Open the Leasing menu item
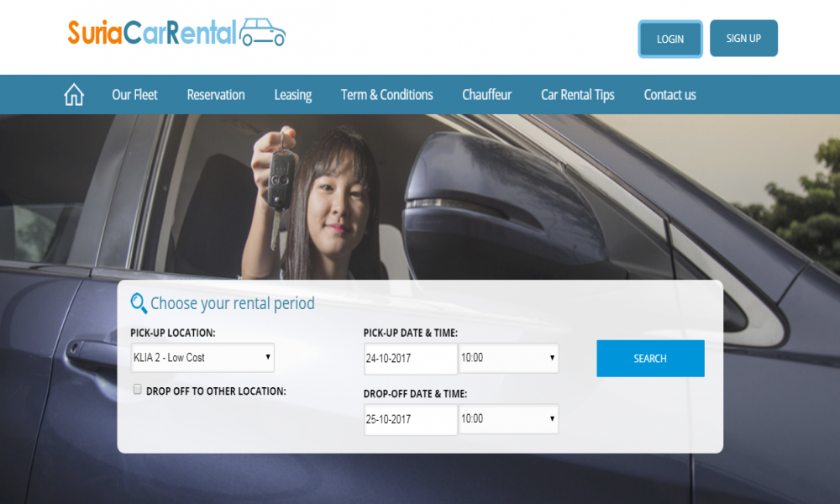Viewport: 840px width, 504px height. click(x=293, y=95)
